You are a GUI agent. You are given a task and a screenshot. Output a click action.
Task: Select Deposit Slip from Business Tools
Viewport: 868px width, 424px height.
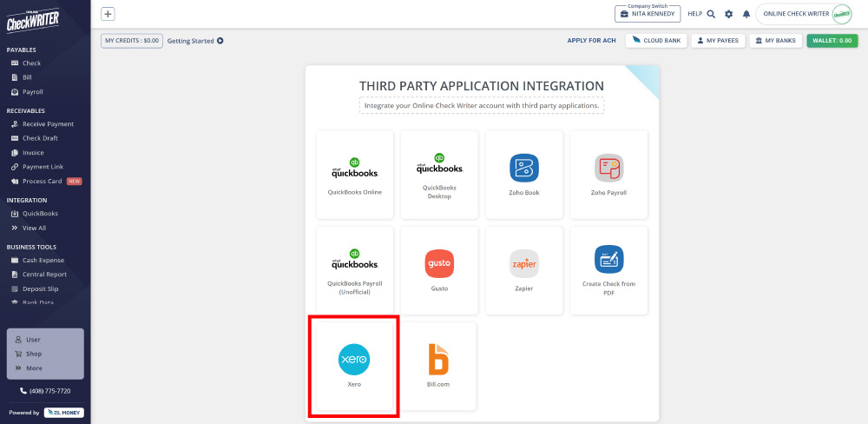tap(40, 288)
